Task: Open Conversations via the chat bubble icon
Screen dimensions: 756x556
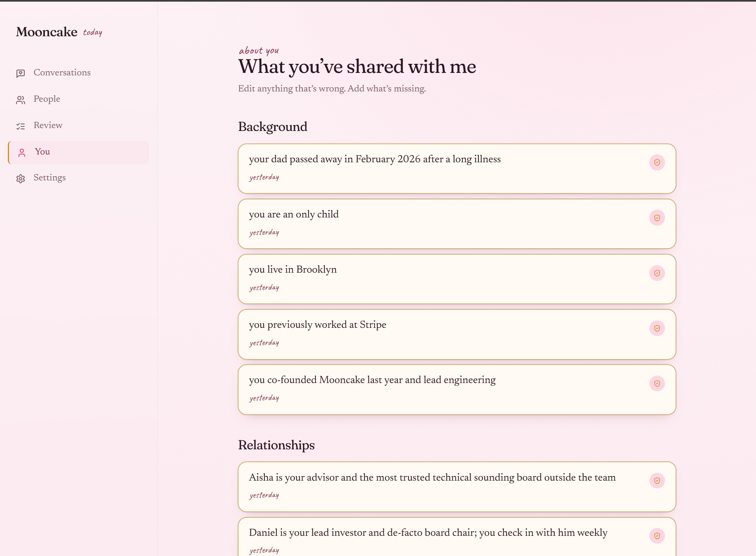Action: 21,73
